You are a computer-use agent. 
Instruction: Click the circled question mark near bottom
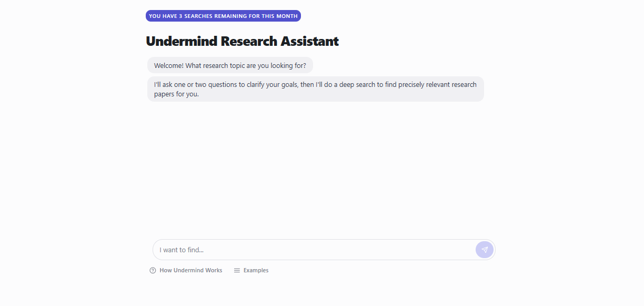click(x=153, y=270)
